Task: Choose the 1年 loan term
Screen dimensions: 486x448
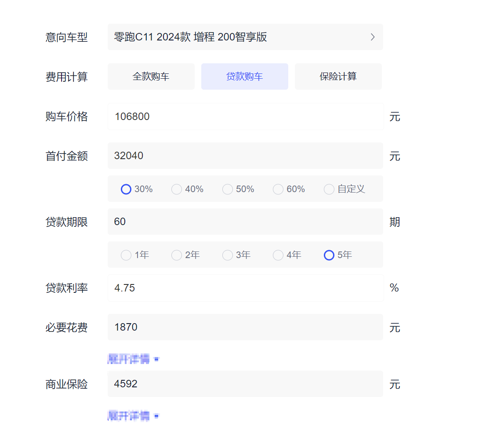Action: coord(126,255)
